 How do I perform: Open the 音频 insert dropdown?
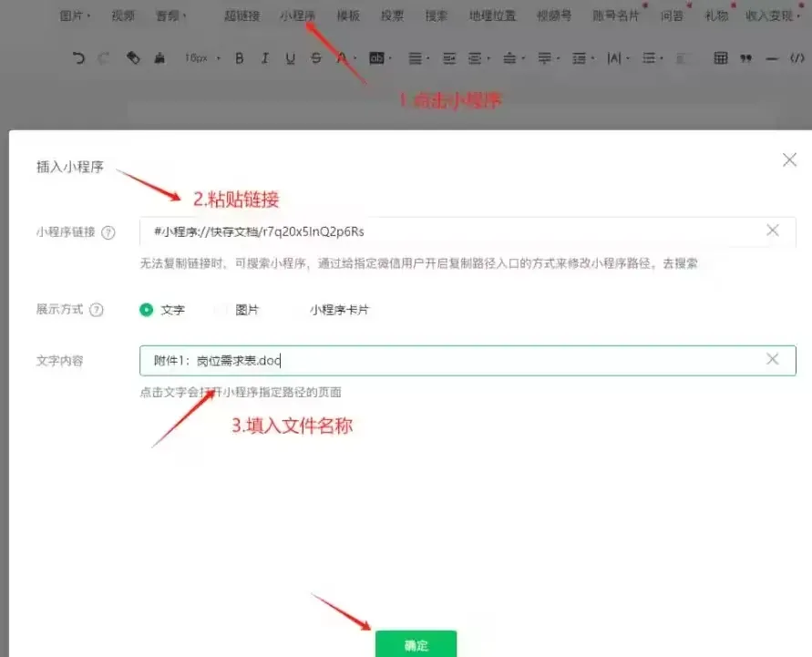pos(171,16)
